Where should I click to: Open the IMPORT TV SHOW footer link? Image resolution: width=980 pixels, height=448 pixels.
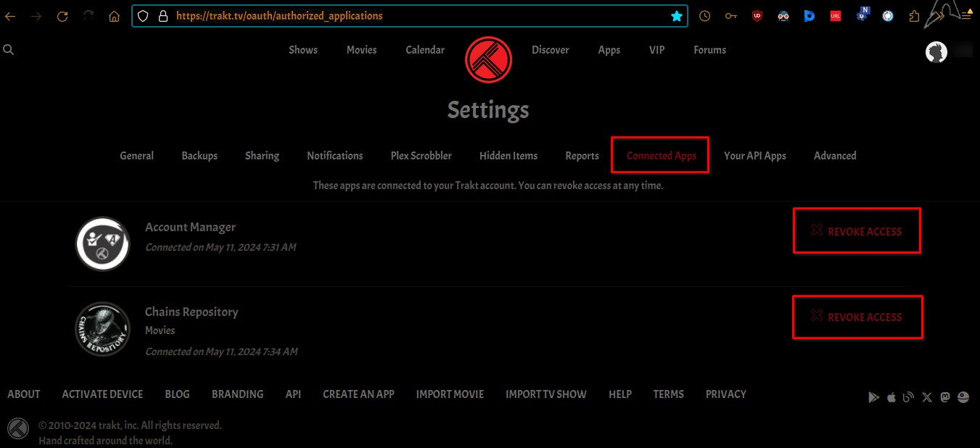(x=546, y=394)
